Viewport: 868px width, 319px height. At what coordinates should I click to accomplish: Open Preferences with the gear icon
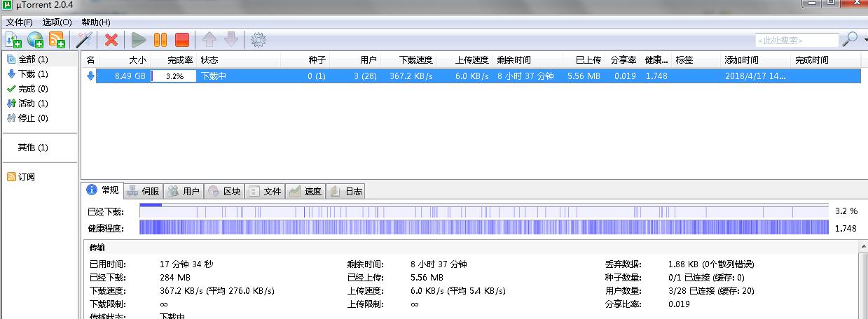pyautogui.click(x=258, y=40)
